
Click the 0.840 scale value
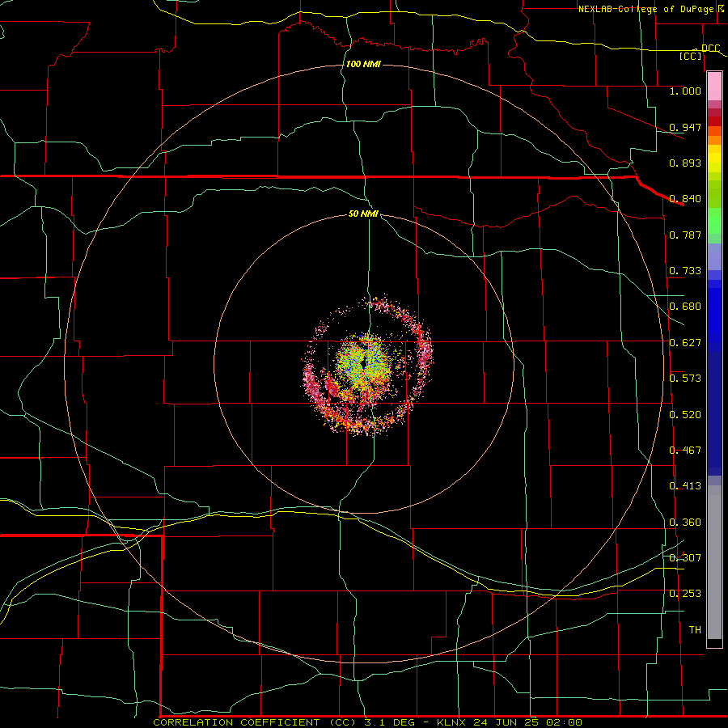[685, 199]
